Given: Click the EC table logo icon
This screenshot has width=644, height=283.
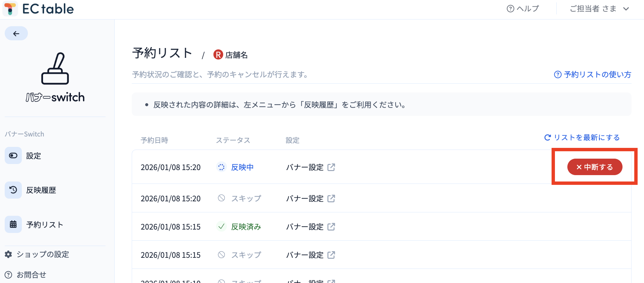Looking at the screenshot, I should click(x=10, y=9).
